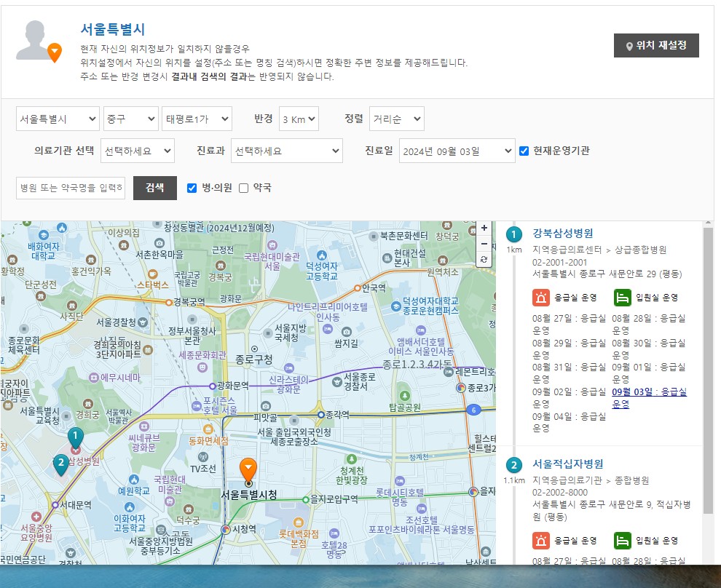Click the user location avatar icon
Screen dimensions: 721x588
point(39,41)
